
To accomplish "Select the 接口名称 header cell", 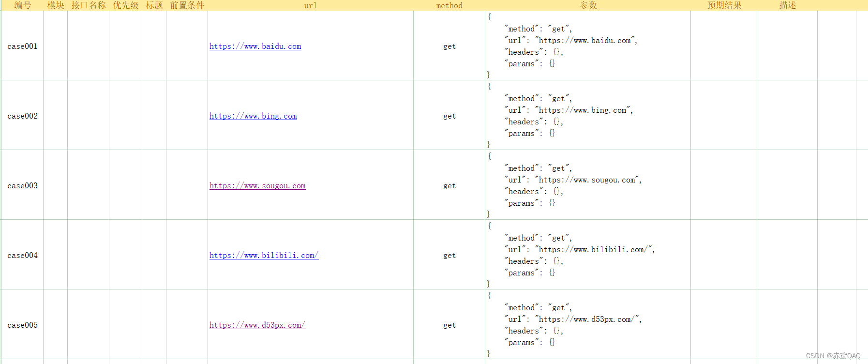I will pyautogui.click(x=89, y=5).
